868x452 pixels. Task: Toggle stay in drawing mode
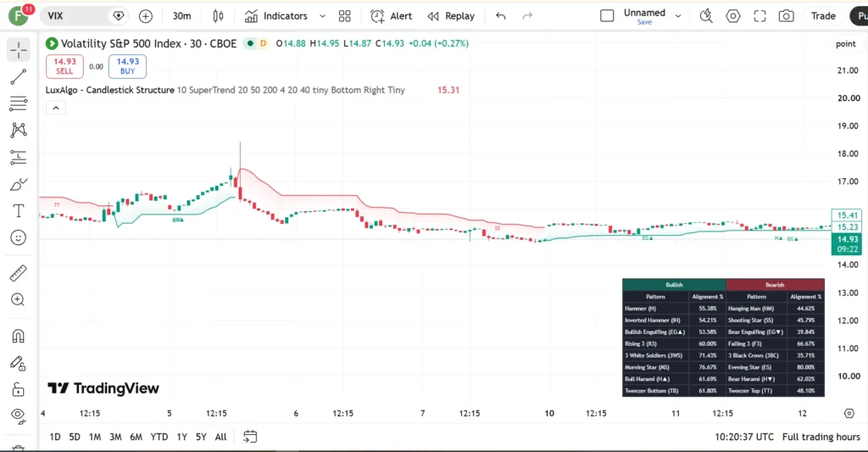tap(19, 363)
